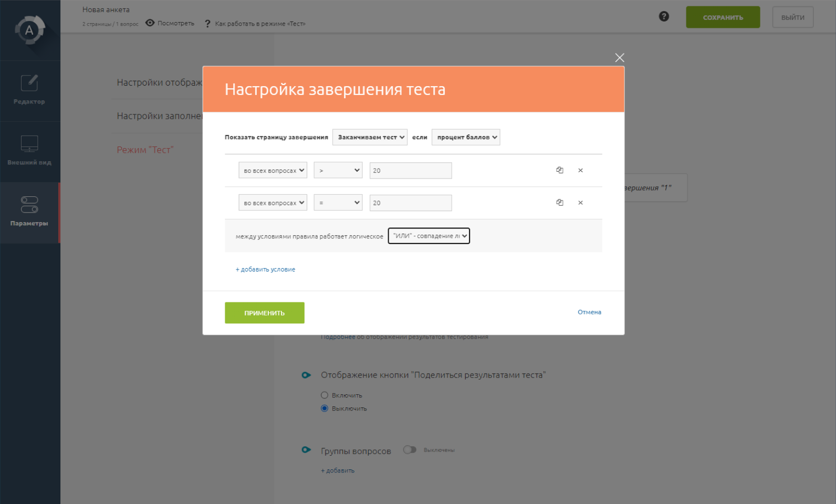836x504 pixels.
Task: Click the eye icon to Посмотреть preview
Action: pos(150,23)
